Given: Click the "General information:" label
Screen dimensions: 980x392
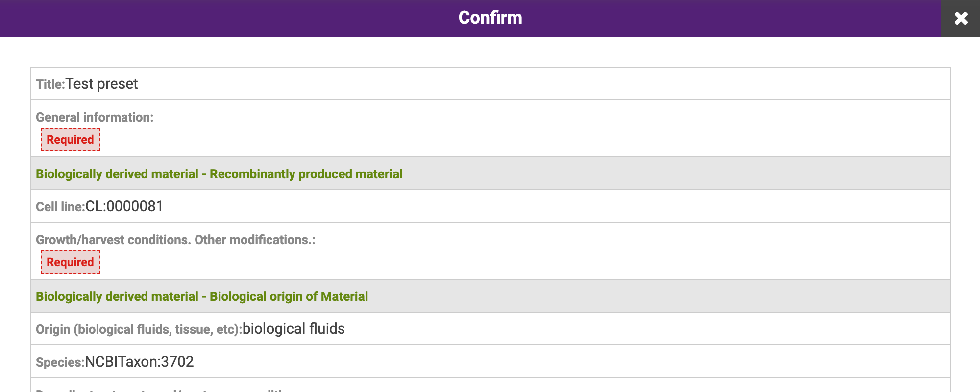Looking at the screenshot, I should click(x=95, y=117).
